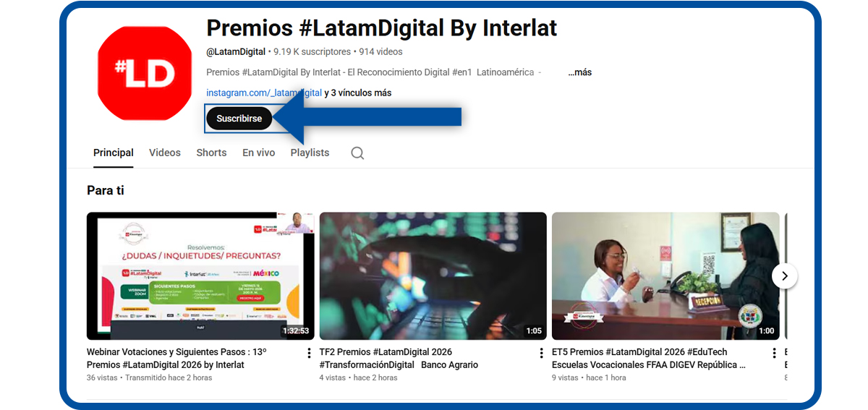
Task: Play the TF2 Premios Banco Agrario thumbnail
Action: point(433,276)
